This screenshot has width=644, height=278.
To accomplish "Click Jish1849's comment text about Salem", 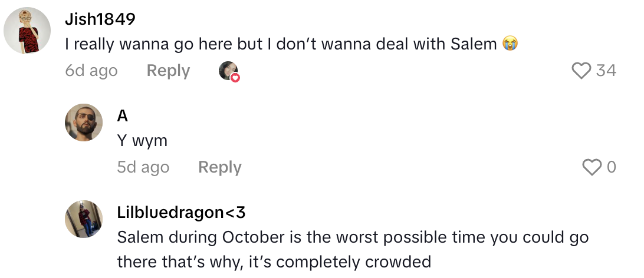I will [282, 44].
